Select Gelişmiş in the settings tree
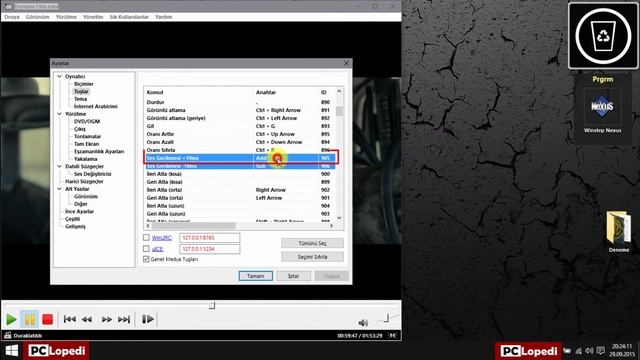Viewport: 640px width, 360px height. [x=76, y=226]
